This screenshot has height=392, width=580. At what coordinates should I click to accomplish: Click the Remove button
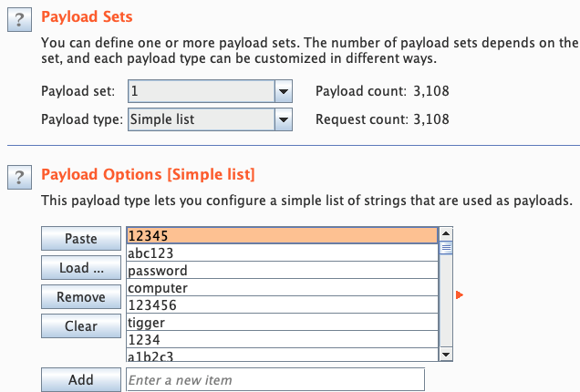(81, 297)
